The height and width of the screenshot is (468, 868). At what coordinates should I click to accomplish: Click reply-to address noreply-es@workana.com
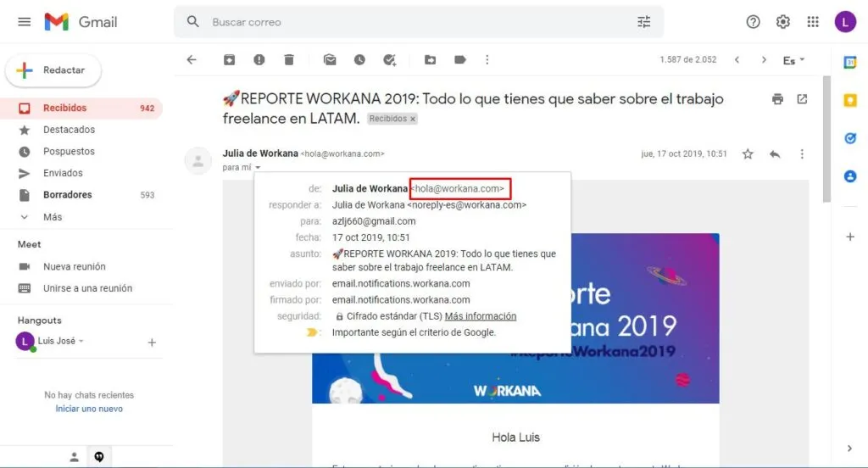tap(467, 205)
